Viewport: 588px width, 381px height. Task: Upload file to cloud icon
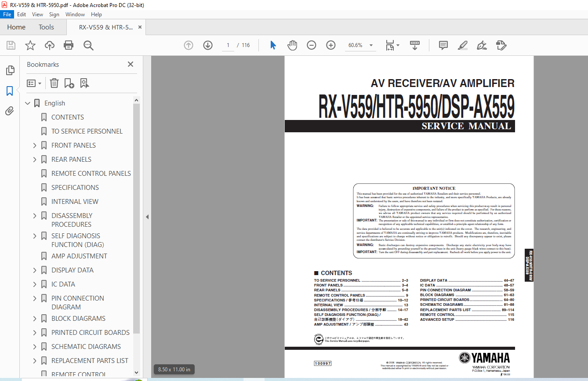pyautogui.click(x=50, y=45)
